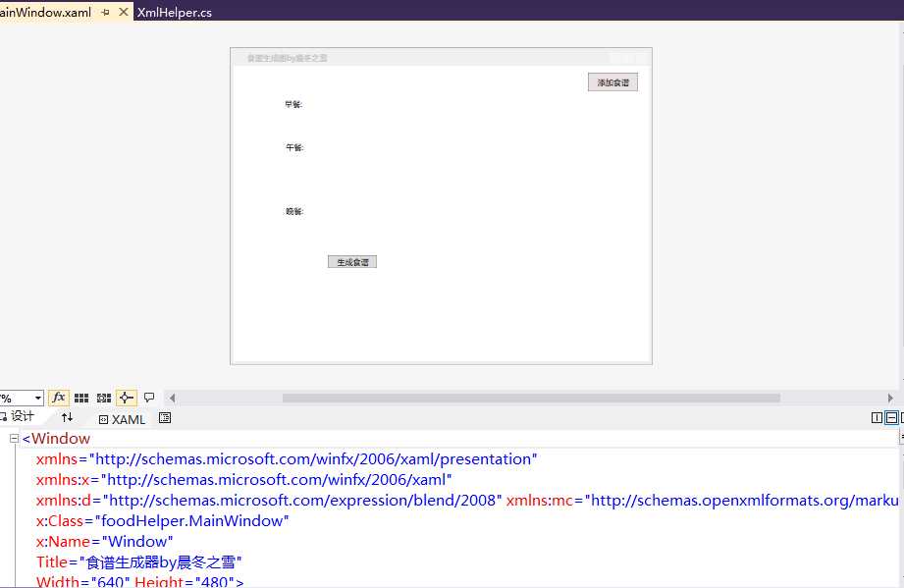Image resolution: width=904 pixels, height=588 pixels.
Task: Click the xmlns:mc attribute value
Action: 743,501
